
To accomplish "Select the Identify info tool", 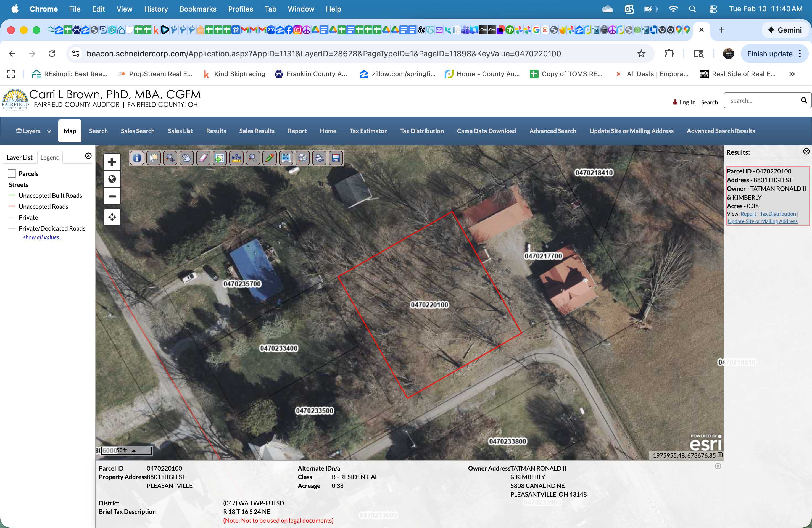I will pos(137,158).
